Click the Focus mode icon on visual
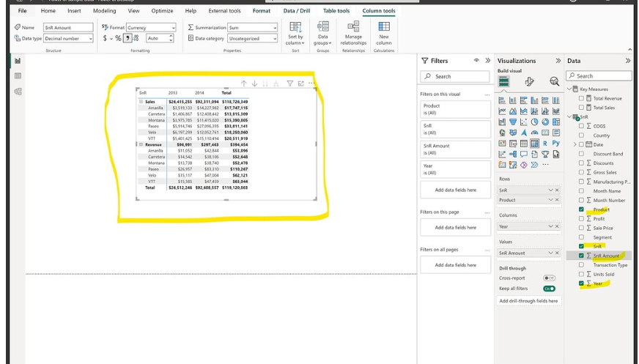The height and width of the screenshot is (364, 639). (x=300, y=83)
